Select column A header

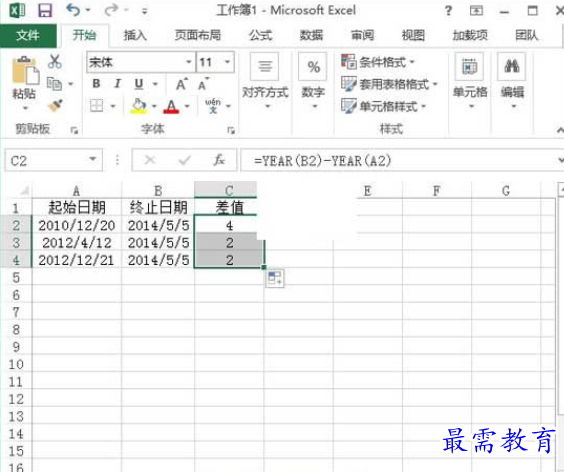(x=77, y=190)
